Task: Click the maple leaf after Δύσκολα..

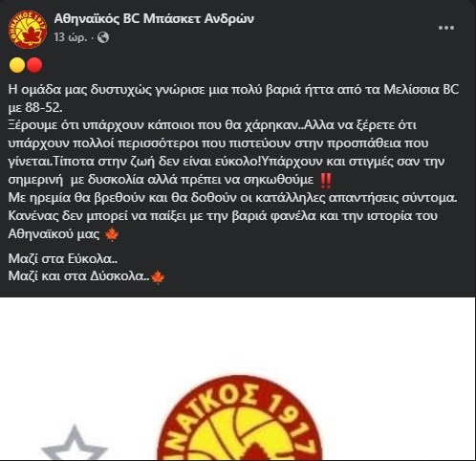Action: click(158, 277)
